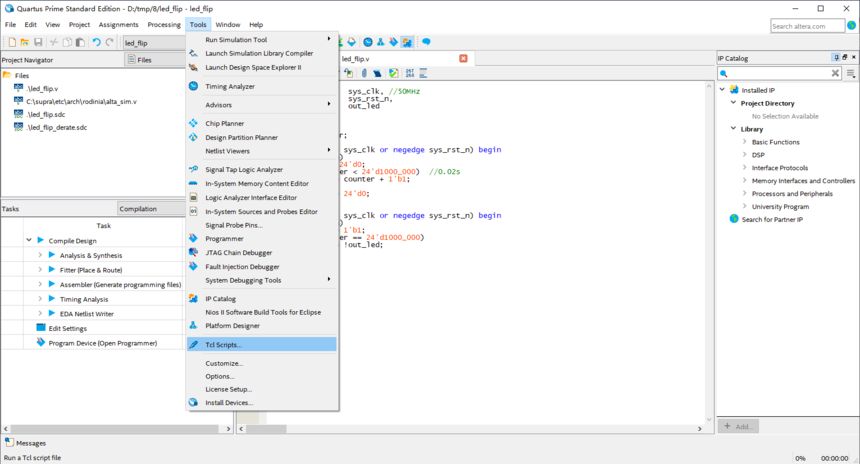Click the Save toolbar icon

tap(38, 42)
